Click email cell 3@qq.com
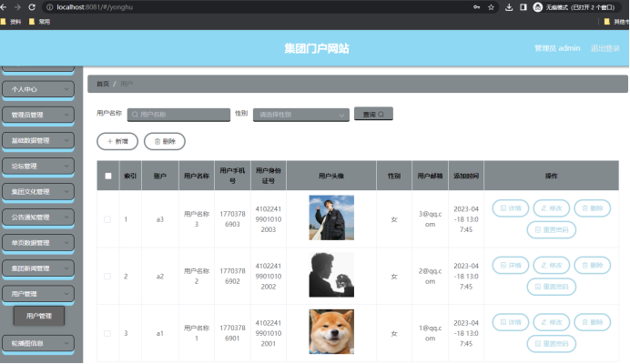 pyautogui.click(x=430, y=219)
